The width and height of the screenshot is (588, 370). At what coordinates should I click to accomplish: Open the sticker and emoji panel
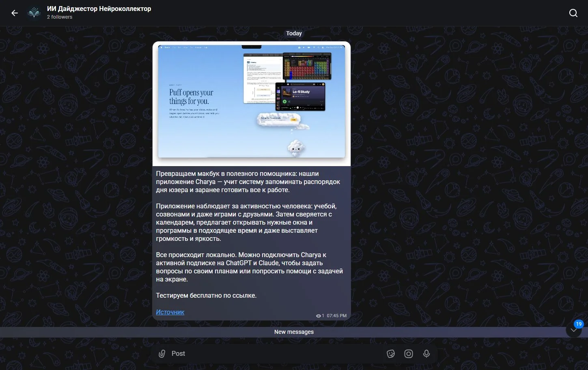click(x=390, y=354)
